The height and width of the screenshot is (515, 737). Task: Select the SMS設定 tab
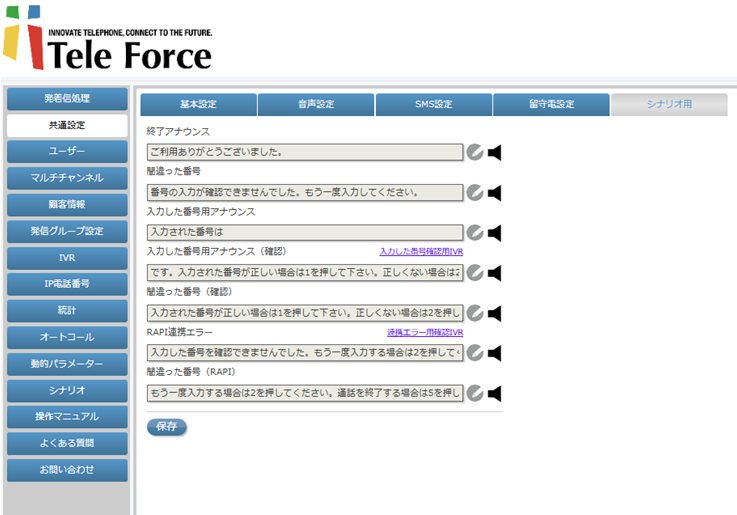tap(433, 105)
